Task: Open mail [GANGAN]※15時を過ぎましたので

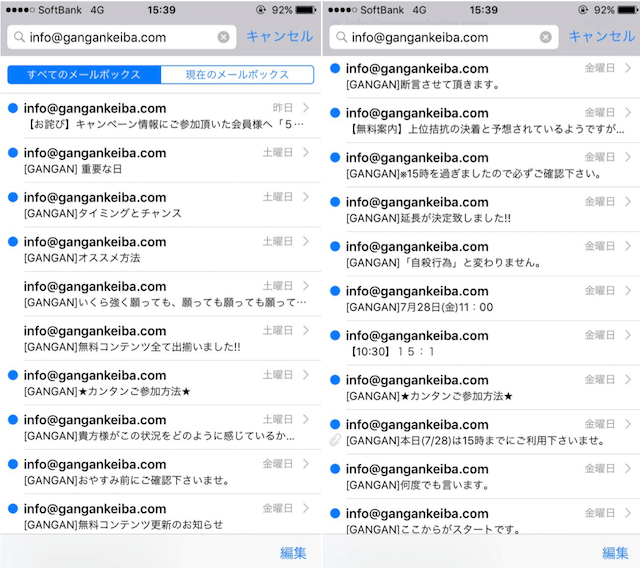Action: click(x=482, y=165)
